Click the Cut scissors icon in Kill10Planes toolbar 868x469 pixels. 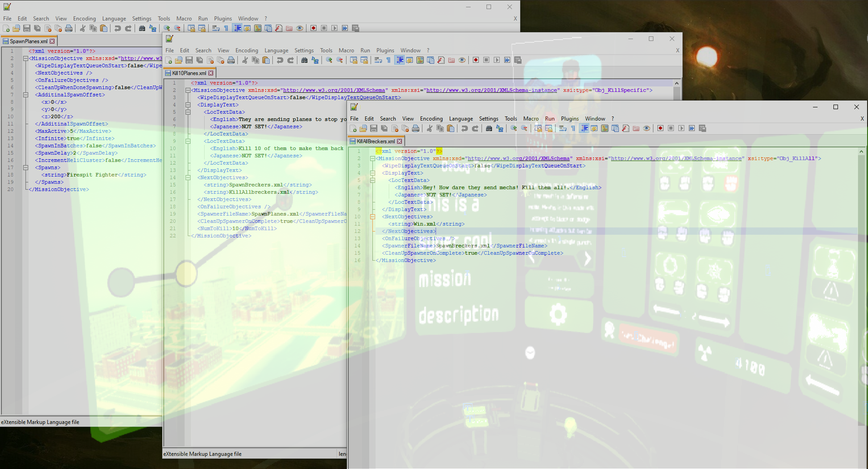245,60
